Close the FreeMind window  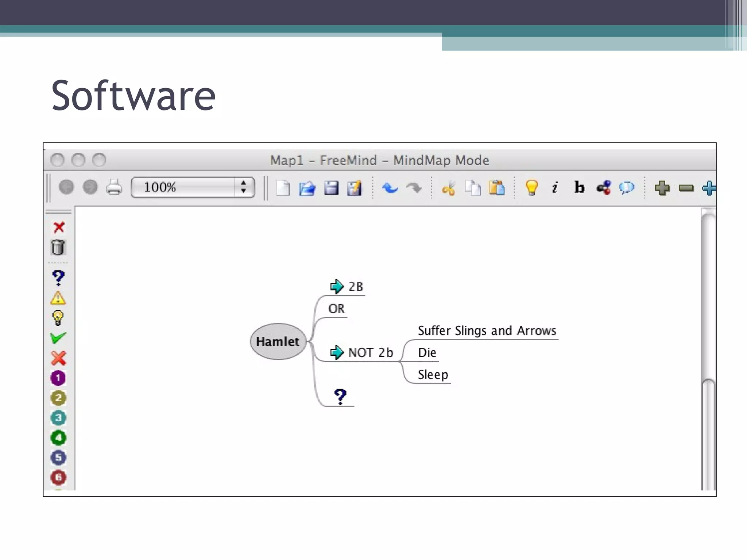click(57, 160)
